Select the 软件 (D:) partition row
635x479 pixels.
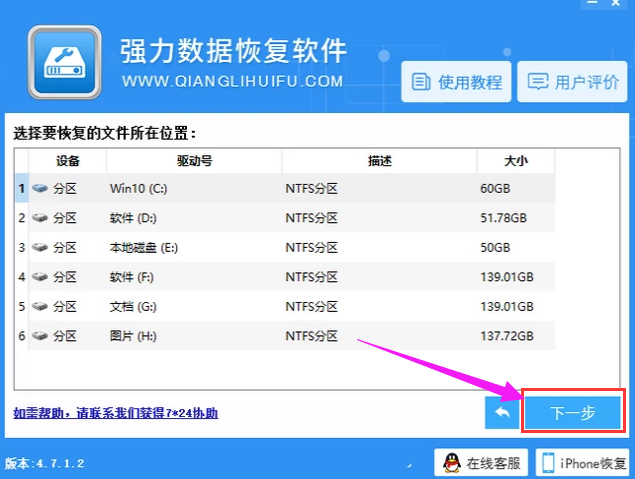click(x=285, y=217)
